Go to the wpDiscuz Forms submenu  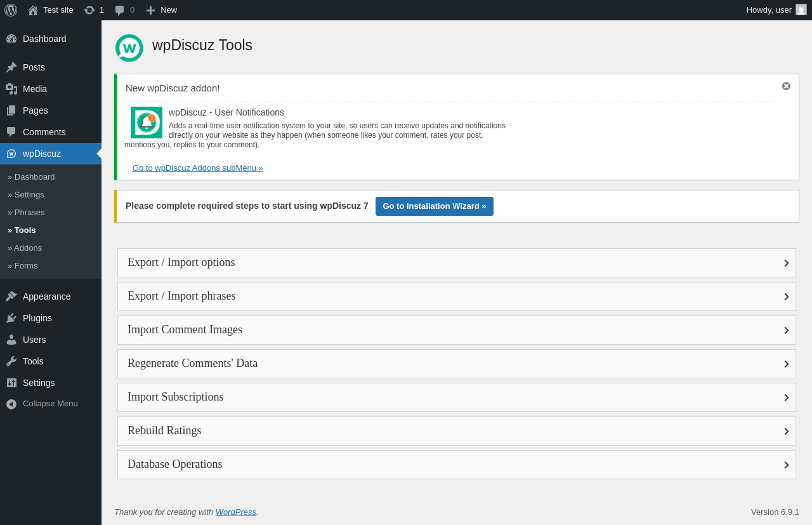pos(26,266)
